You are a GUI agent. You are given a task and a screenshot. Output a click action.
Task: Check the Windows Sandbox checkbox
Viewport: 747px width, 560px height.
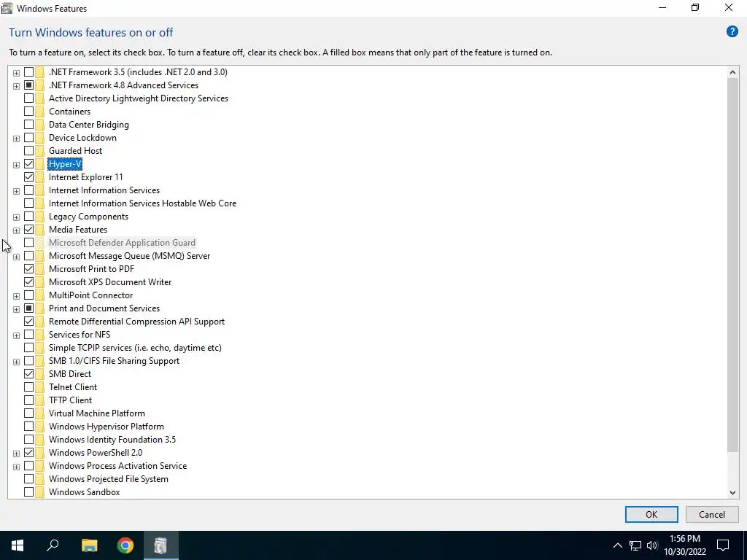click(28, 492)
